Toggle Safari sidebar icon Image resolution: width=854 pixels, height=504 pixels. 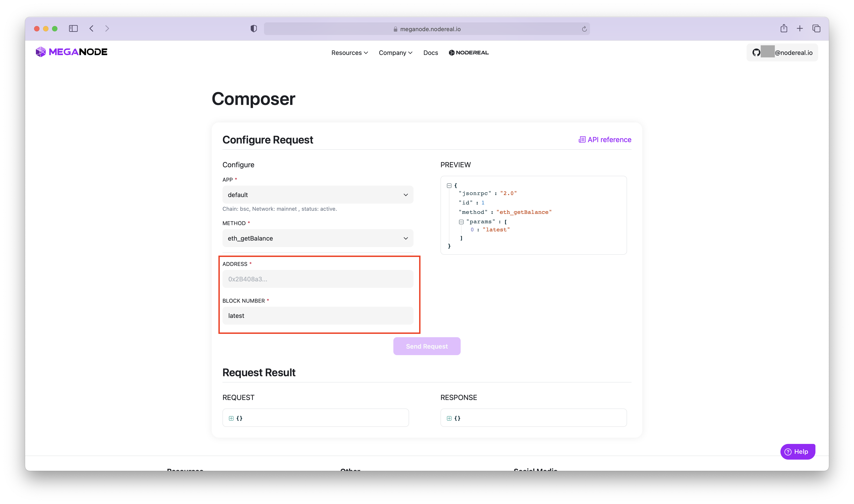pyautogui.click(x=73, y=28)
